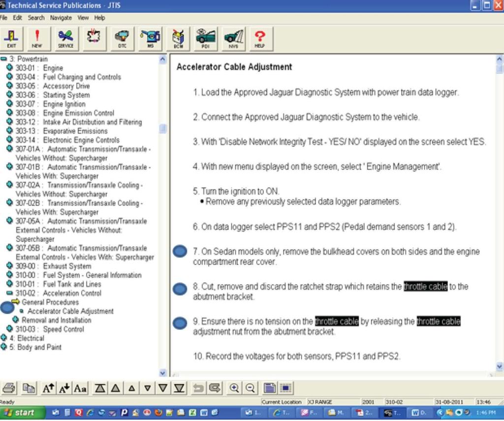Click the copy pages icon
504x421 pixels.
[x=29, y=388]
